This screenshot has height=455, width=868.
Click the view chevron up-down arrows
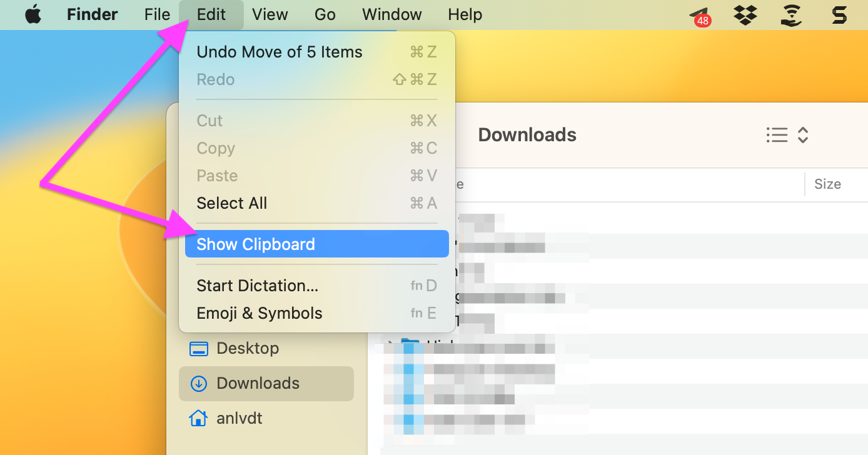click(x=804, y=135)
